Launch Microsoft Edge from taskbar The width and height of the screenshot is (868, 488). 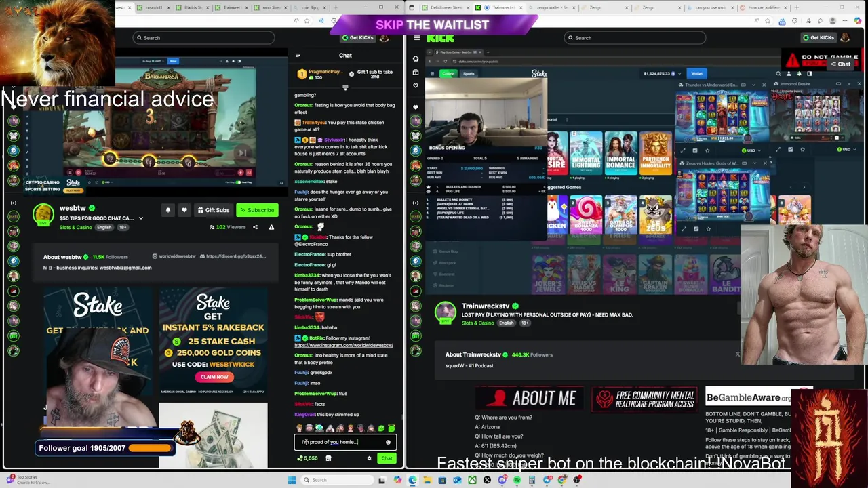click(x=412, y=480)
